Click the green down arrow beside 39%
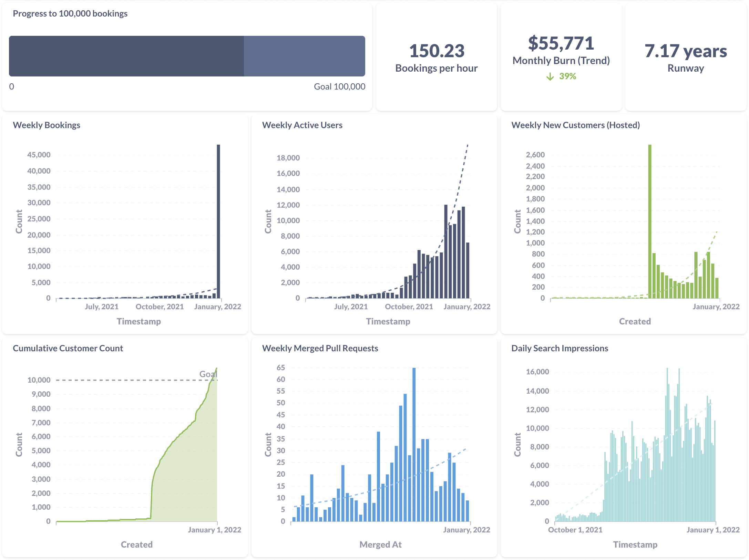The height and width of the screenshot is (560, 749). click(x=550, y=76)
